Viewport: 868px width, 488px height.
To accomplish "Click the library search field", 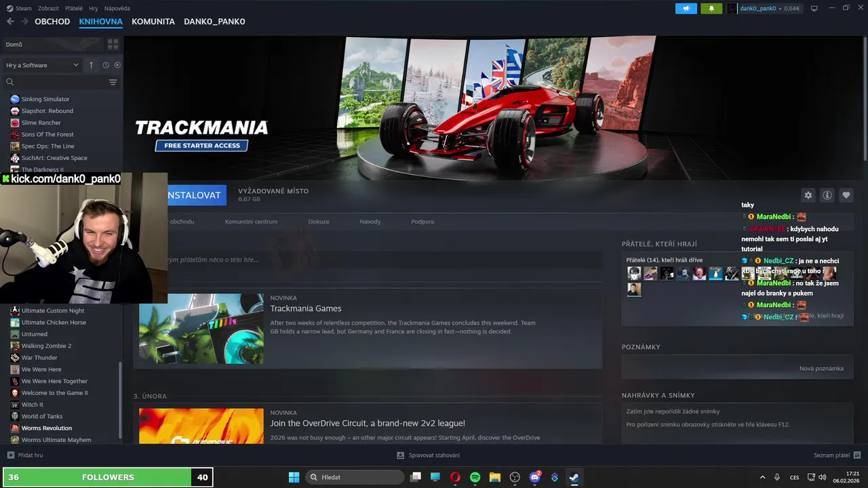I will coord(56,82).
